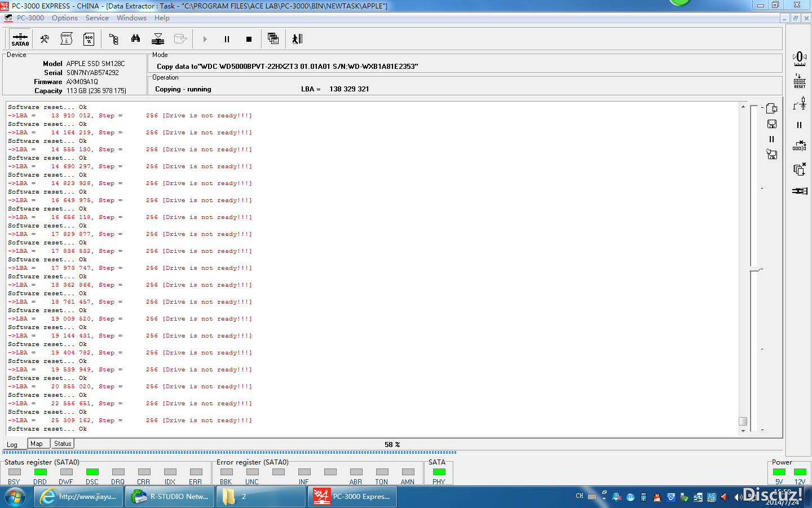Stop the copying task

[249, 39]
